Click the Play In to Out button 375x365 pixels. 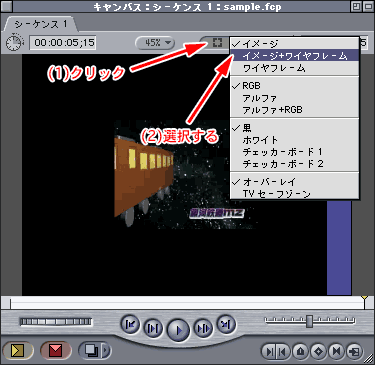pos(153,329)
